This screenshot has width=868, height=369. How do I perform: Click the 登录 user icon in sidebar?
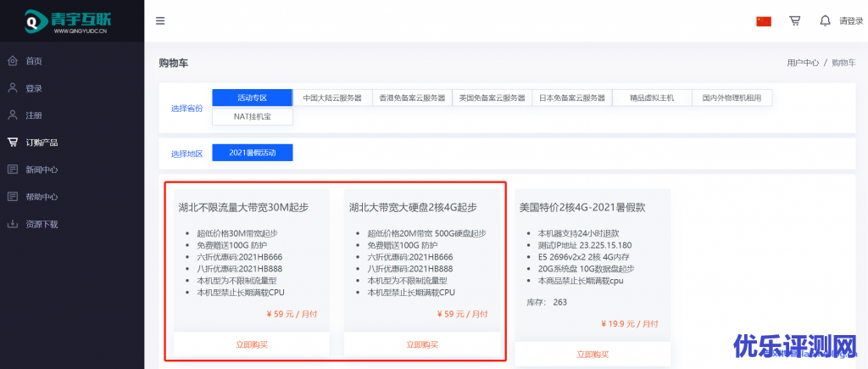pos(12,88)
